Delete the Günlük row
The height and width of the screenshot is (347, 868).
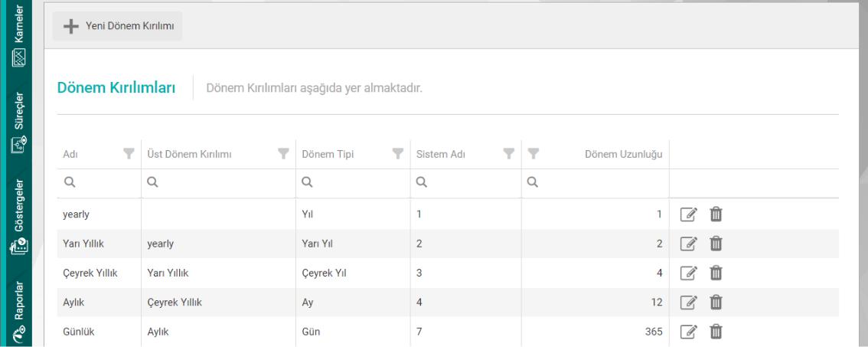(716, 332)
